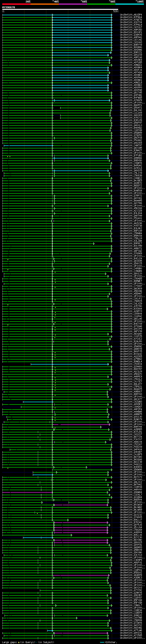
Task: Select the label UniRef100_B9RYY9
Action: 131,45
